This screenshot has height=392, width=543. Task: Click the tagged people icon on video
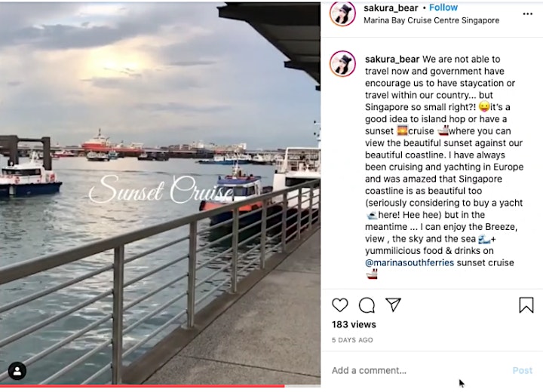17,371
